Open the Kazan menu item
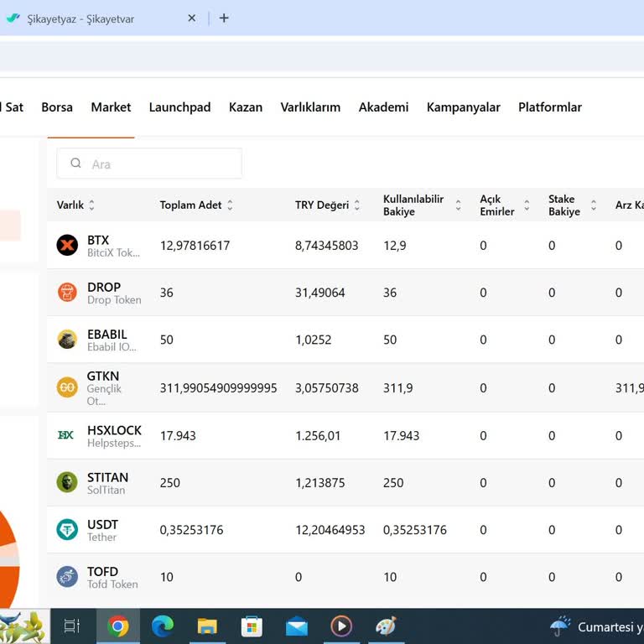 point(246,107)
